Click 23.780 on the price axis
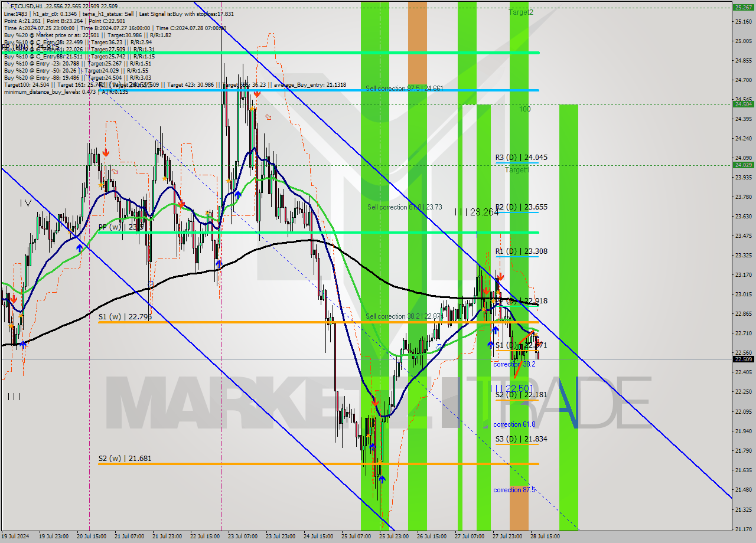The height and width of the screenshot is (543, 756). 743,197
